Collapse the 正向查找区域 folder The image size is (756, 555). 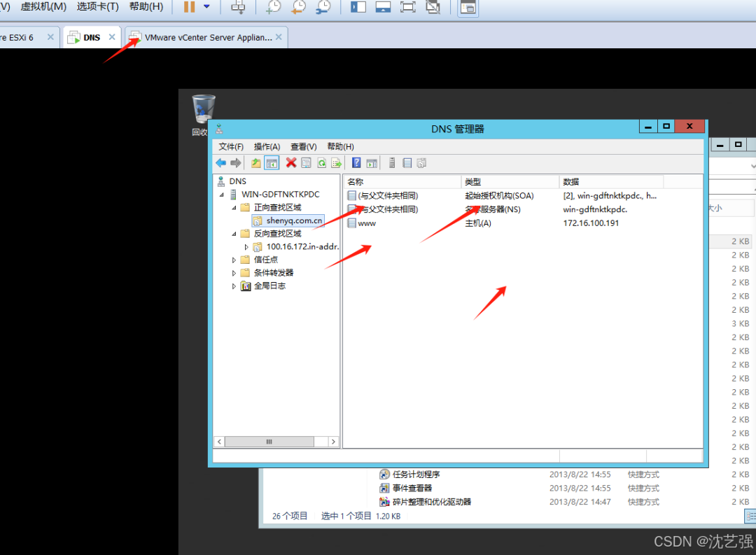pyautogui.click(x=234, y=208)
